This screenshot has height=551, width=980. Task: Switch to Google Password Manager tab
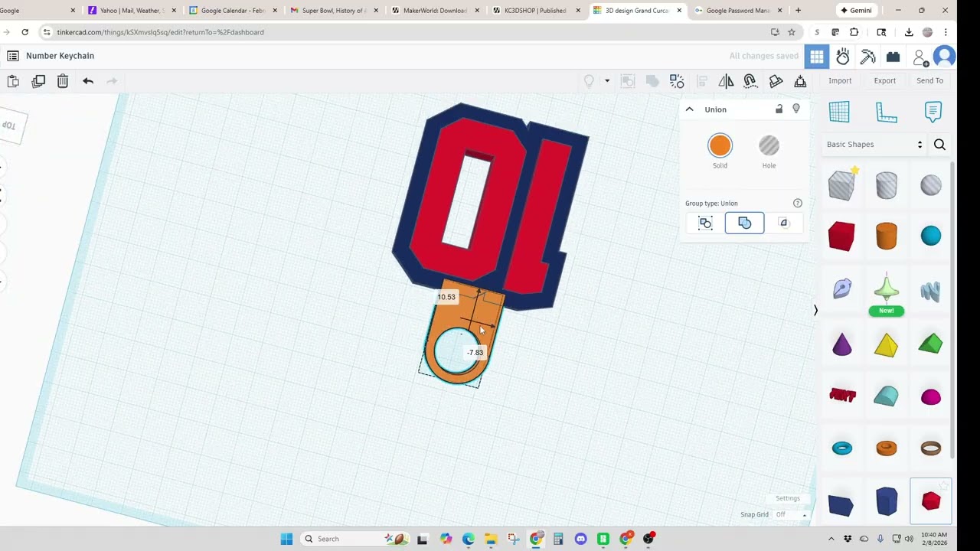(737, 11)
